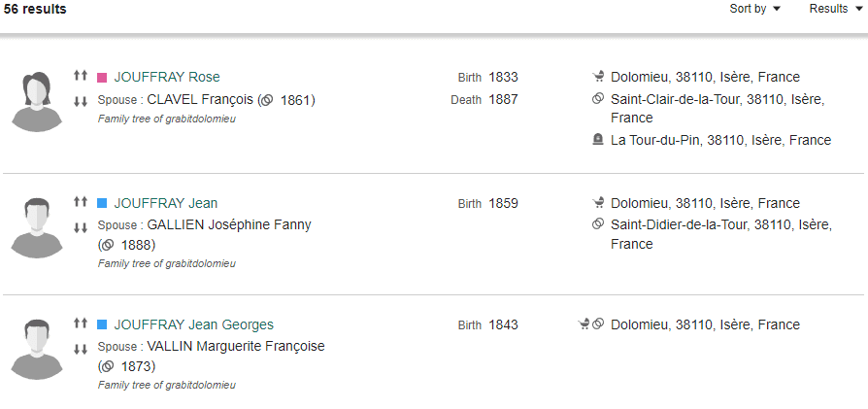This screenshot has height=409, width=868.
Task: Click descendants down-arrows icon for JOUFFRAY Rose
Action: (81, 101)
